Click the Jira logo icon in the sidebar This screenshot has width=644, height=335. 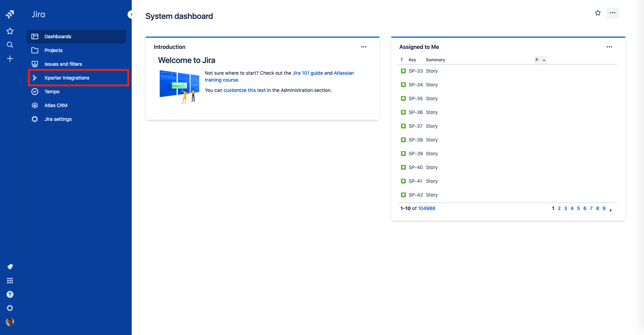coord(10,14)
